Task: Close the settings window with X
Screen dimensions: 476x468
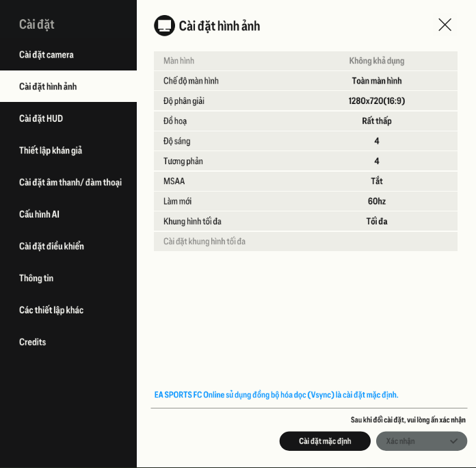Action: (x=445, y=25)
